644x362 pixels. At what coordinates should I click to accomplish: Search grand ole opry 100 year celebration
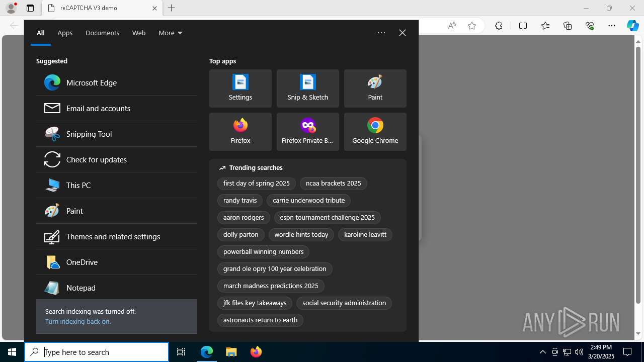point(275,268)
